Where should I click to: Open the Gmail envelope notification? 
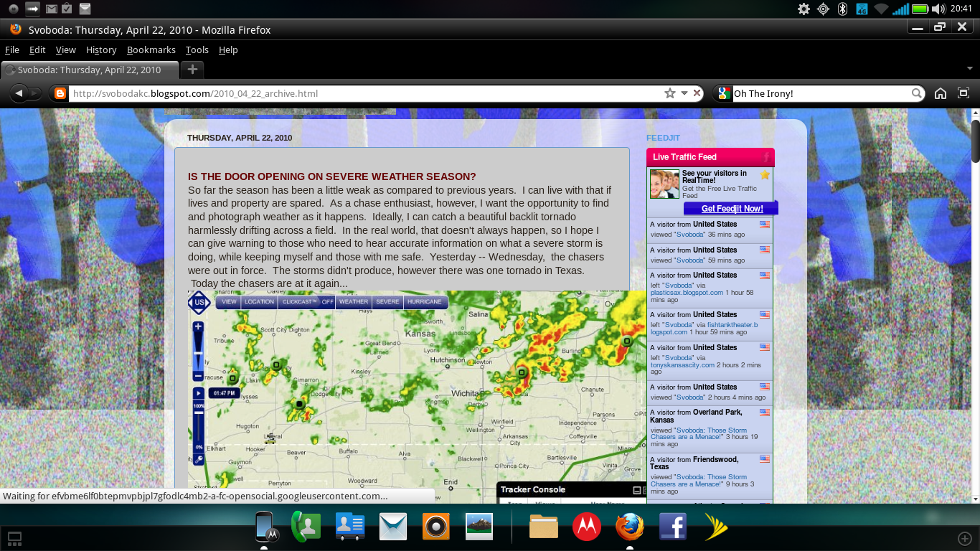tap(51, 9)
